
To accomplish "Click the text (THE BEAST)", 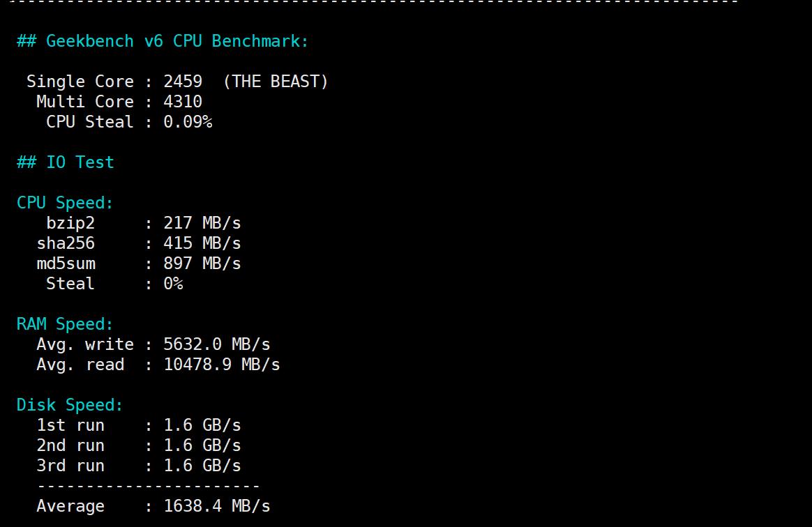I will coord(276,82).
